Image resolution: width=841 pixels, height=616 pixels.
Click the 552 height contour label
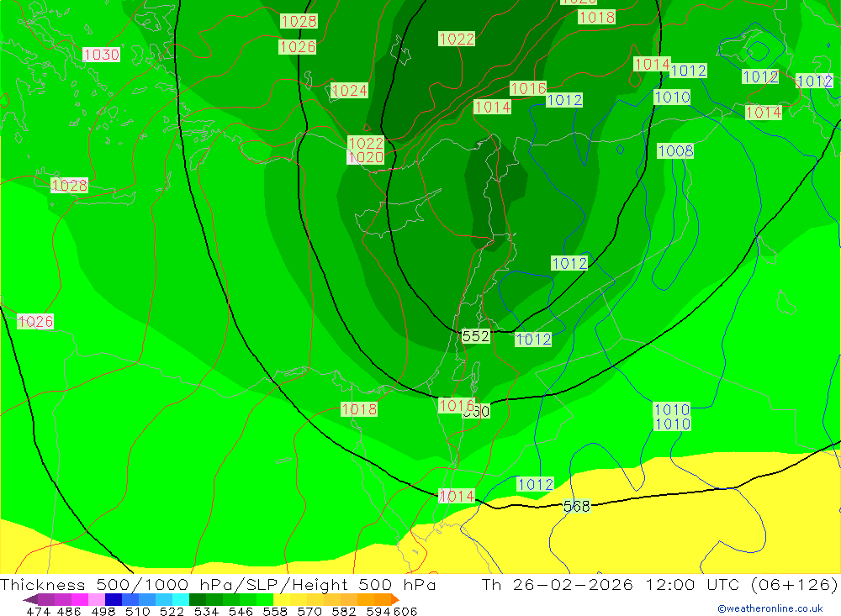coord(476,336)
